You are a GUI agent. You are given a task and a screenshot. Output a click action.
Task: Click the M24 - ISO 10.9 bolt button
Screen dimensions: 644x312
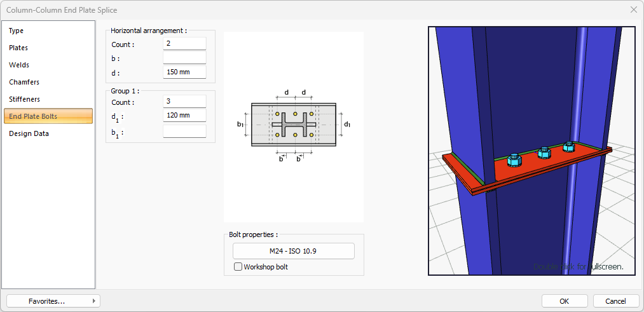[x=293, y=251]
